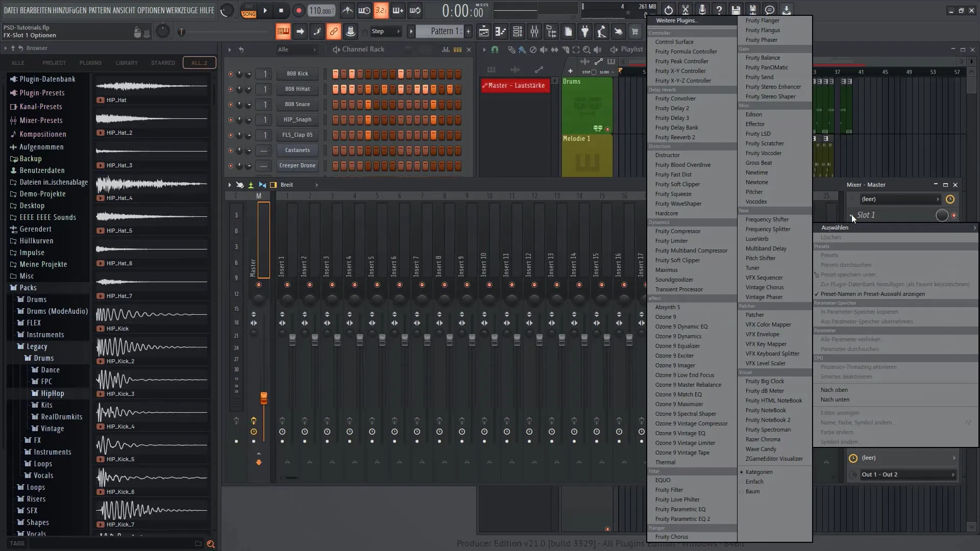Collapse the Legacy folder in browser
This screenshot has width=980, height=551.
coord(36,346)
